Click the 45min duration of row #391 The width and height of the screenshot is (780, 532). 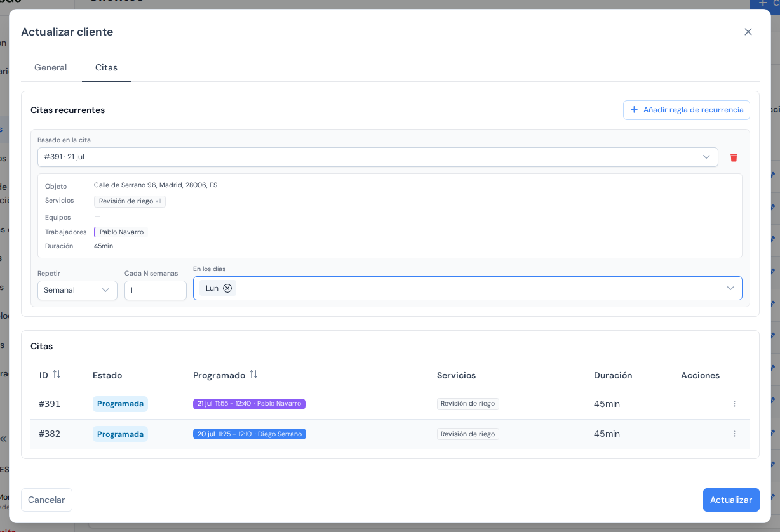[607, 404]
